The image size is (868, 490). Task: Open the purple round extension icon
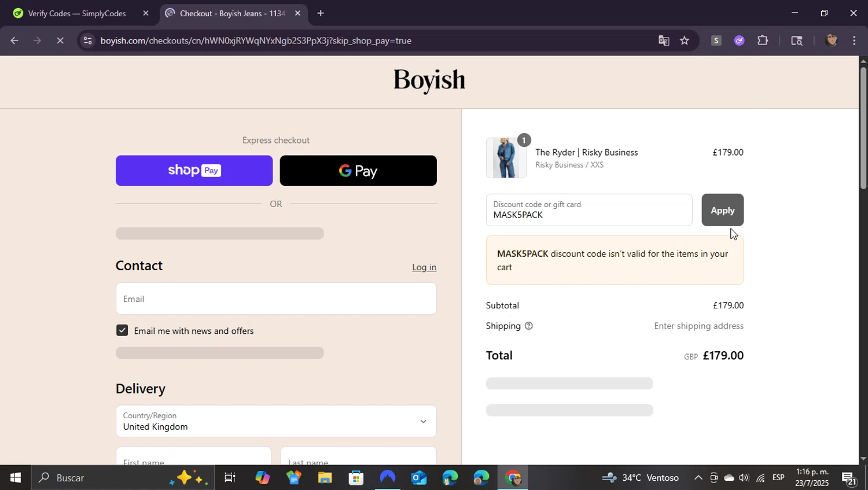tap(739, 40)
